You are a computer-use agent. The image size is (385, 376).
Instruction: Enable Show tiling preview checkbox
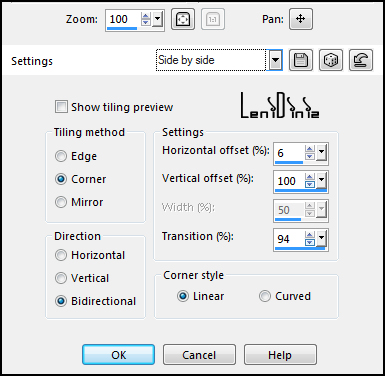click(61, 107)
